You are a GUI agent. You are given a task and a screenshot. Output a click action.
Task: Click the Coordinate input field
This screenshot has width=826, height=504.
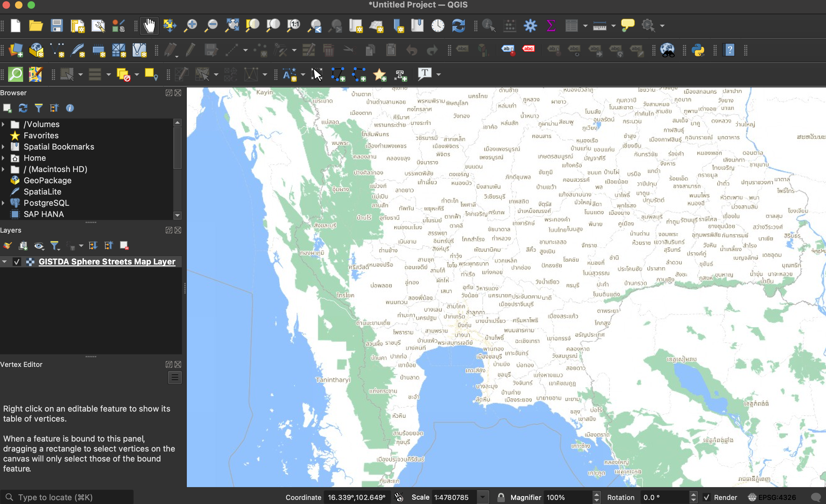point(357,497)
